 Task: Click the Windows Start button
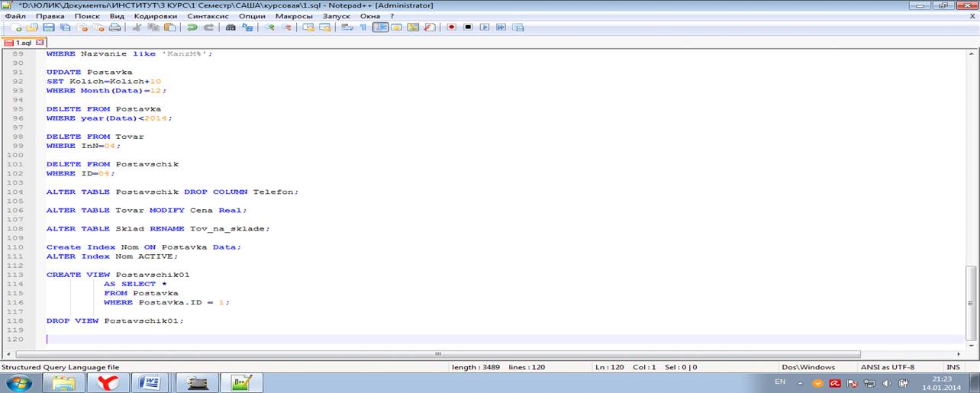coord(17,382)
